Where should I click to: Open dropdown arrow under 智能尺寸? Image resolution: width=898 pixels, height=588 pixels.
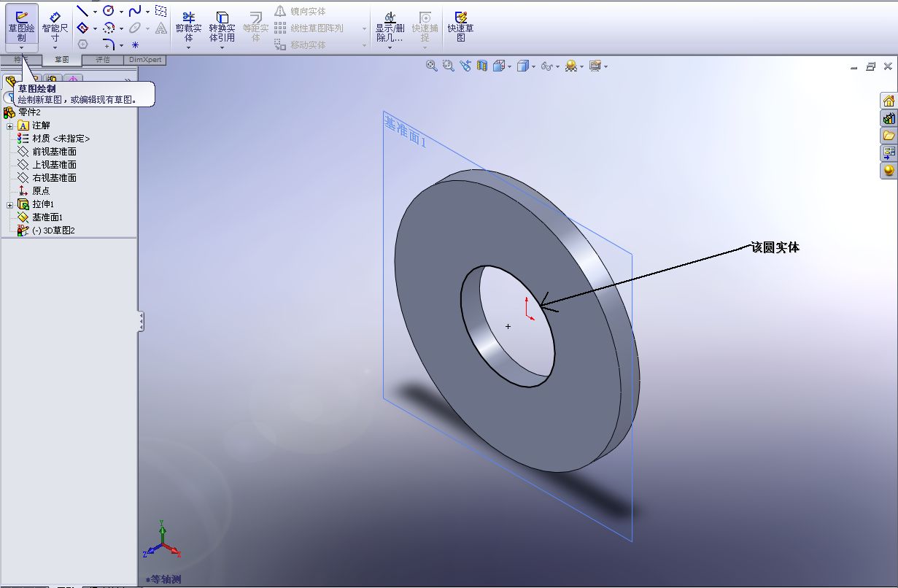coord(55,47)
